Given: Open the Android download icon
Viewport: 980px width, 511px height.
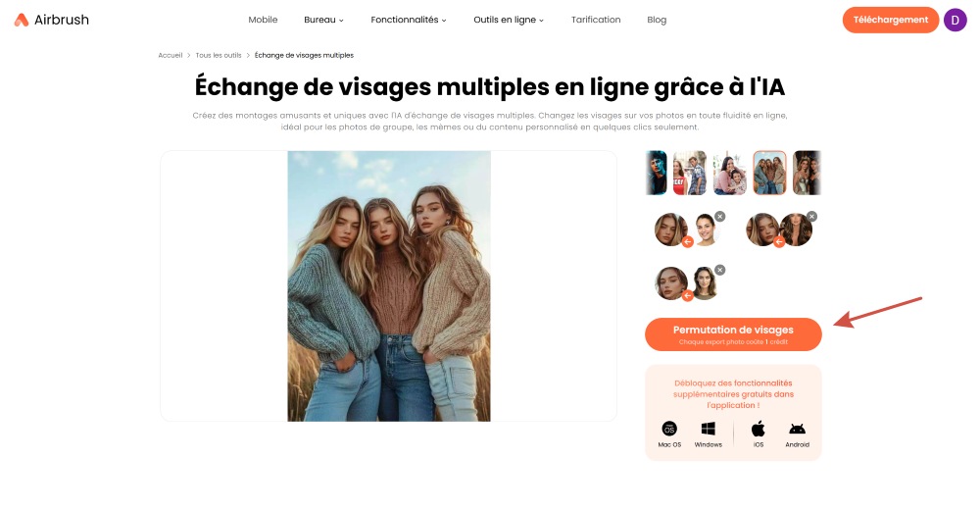Looking at the screenshot, I should click(797, 429).
